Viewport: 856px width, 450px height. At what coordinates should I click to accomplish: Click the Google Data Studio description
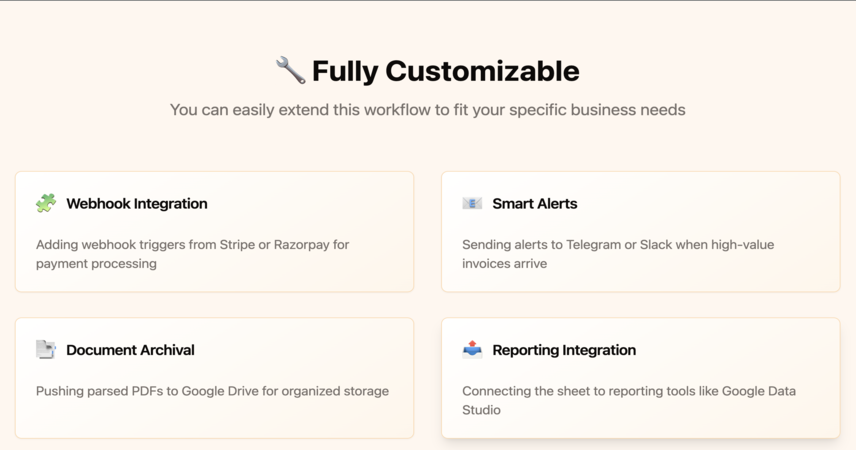point(629,400)
